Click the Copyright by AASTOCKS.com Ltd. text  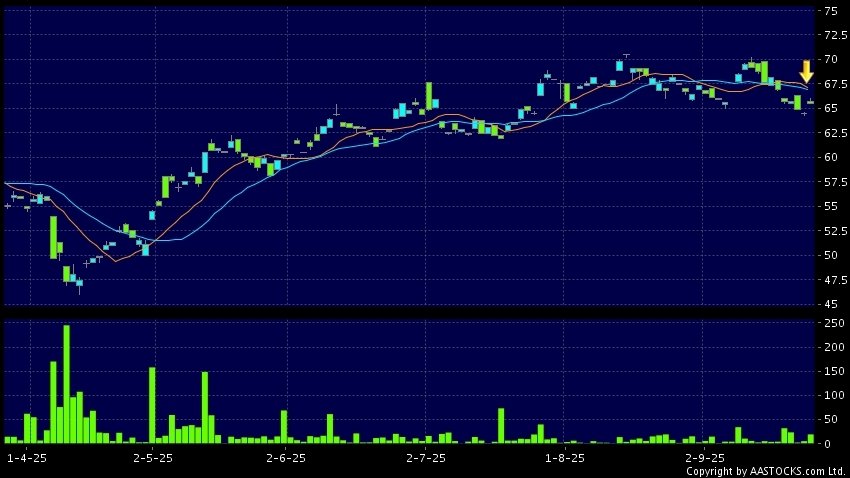coord(766,471)
